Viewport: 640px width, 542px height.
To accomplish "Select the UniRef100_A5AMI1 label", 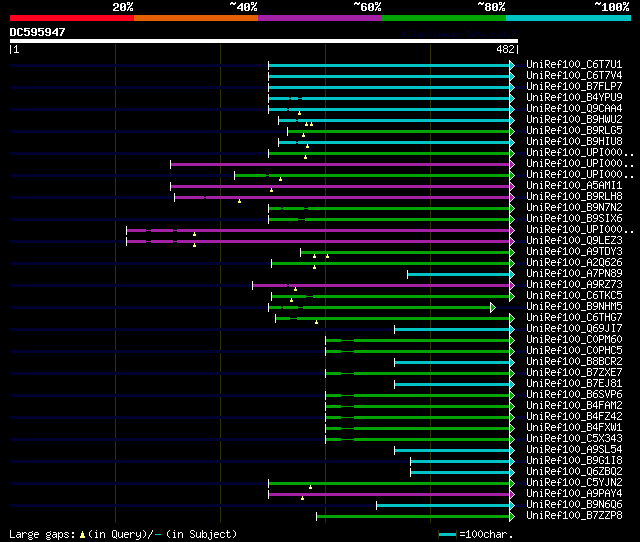I will click(574, 186).
